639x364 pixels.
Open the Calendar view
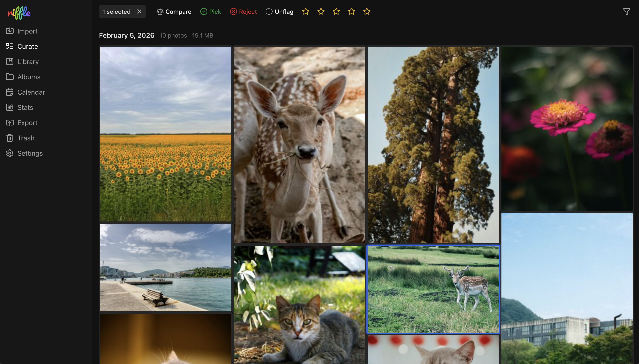[x=31, y=92]
